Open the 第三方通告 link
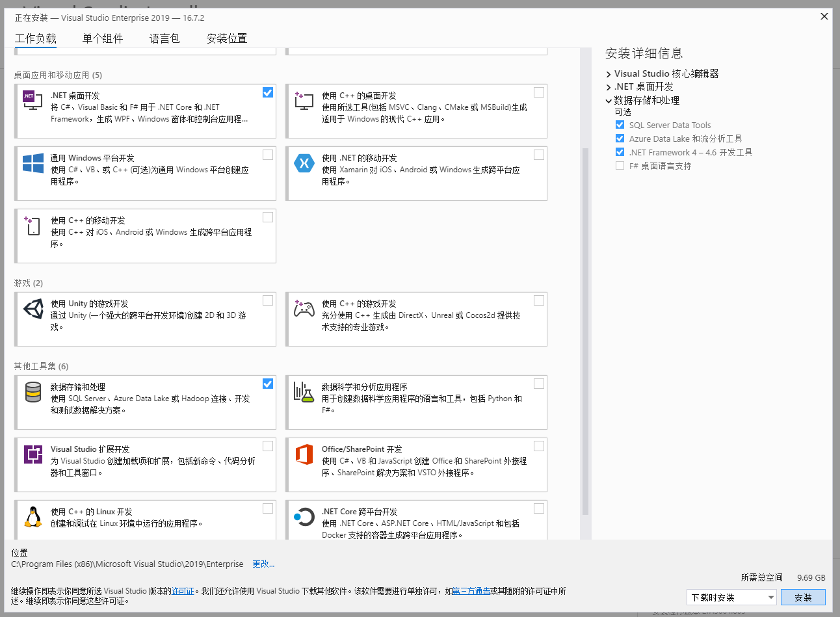840x617 pixels. [471, 591]
